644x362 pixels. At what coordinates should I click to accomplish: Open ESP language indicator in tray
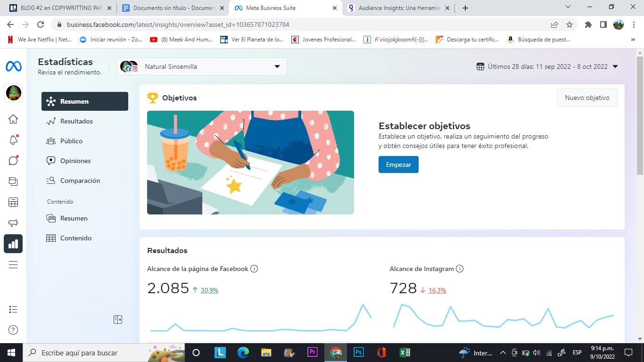[x=577, y=353]
